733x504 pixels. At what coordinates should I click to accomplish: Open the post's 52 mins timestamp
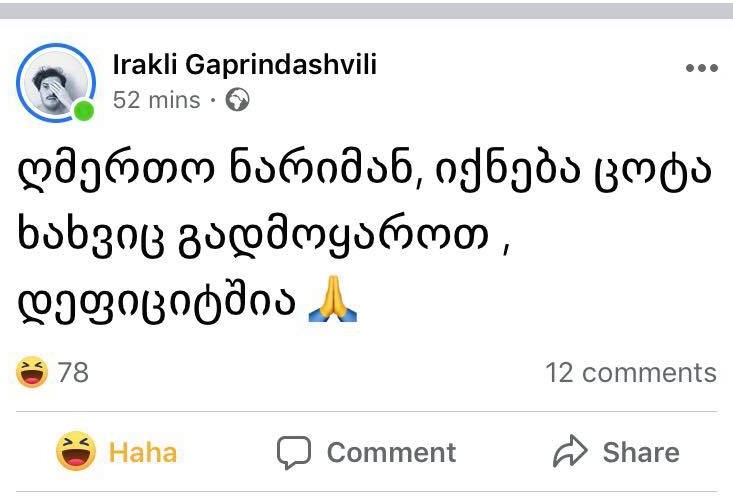tap(156, 100)
